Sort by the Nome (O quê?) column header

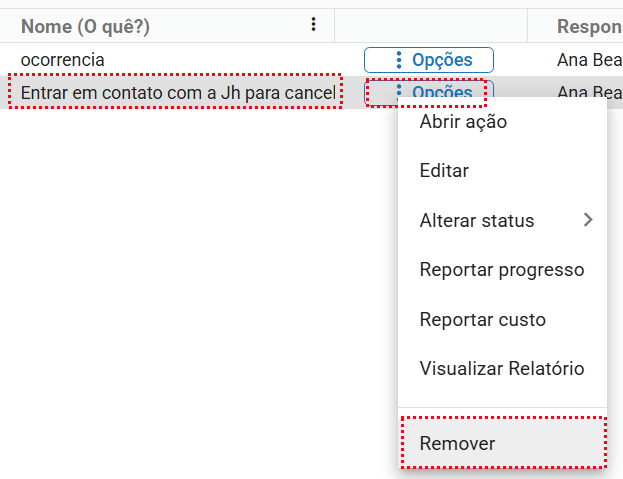tap(85, 26)
